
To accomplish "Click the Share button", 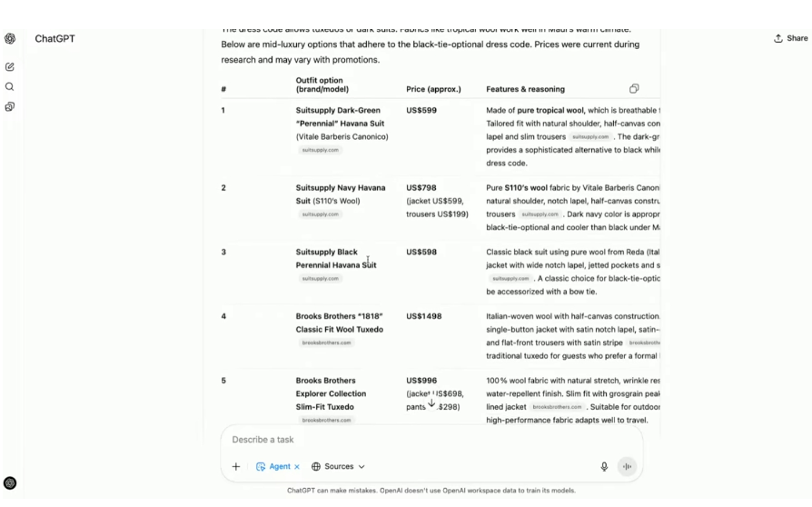I will coord(790,38).
